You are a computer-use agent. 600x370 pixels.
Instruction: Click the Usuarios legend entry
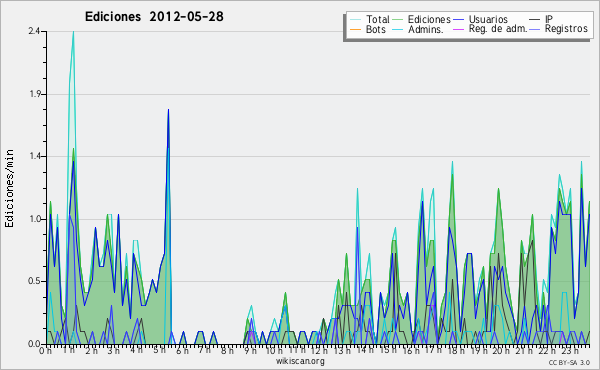481,19
